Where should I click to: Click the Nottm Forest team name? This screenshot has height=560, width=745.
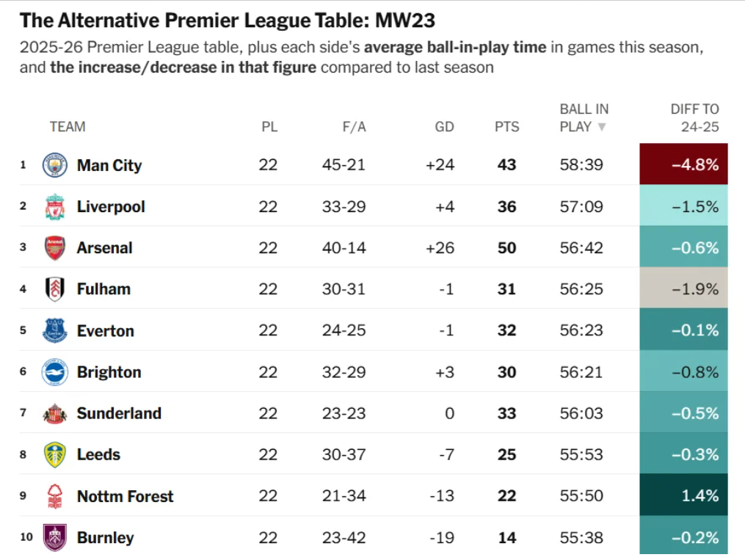coord(125,497)
